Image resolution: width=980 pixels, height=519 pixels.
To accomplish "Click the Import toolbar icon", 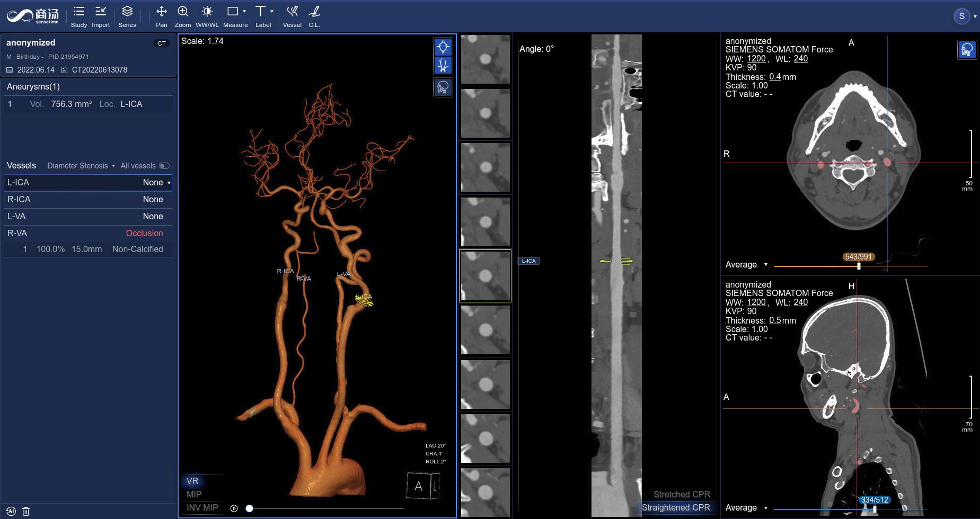I will pyautogui.click(x=101, y=16).
